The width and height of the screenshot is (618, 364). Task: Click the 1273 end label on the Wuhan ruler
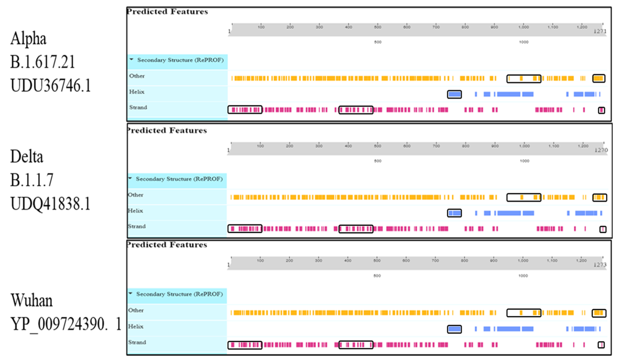point(600,265)
